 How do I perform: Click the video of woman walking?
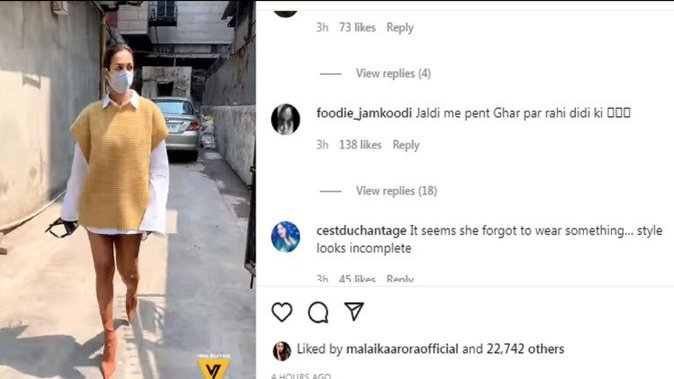(x=128, y=190)
